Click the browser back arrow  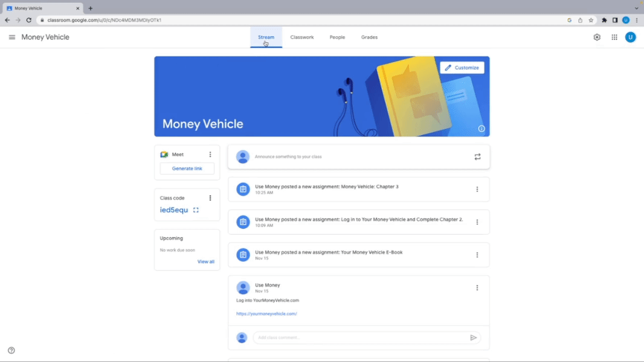pos(7,20)
